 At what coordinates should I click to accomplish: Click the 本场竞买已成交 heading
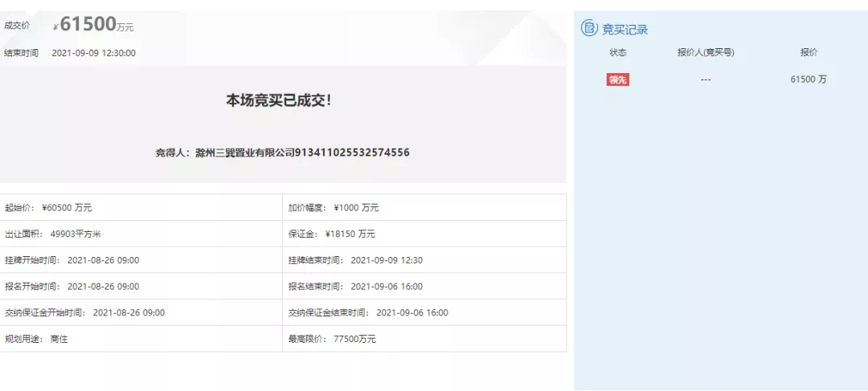[x=278, y=100]
